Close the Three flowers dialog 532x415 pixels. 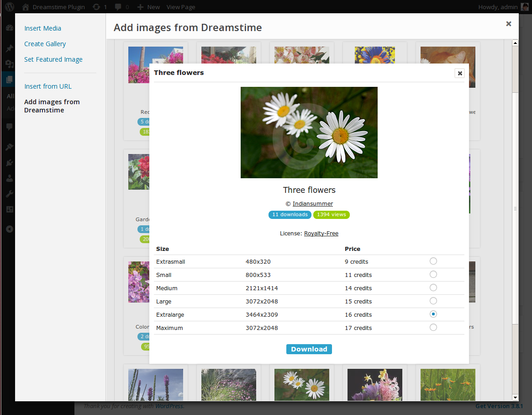coord(459,73)
